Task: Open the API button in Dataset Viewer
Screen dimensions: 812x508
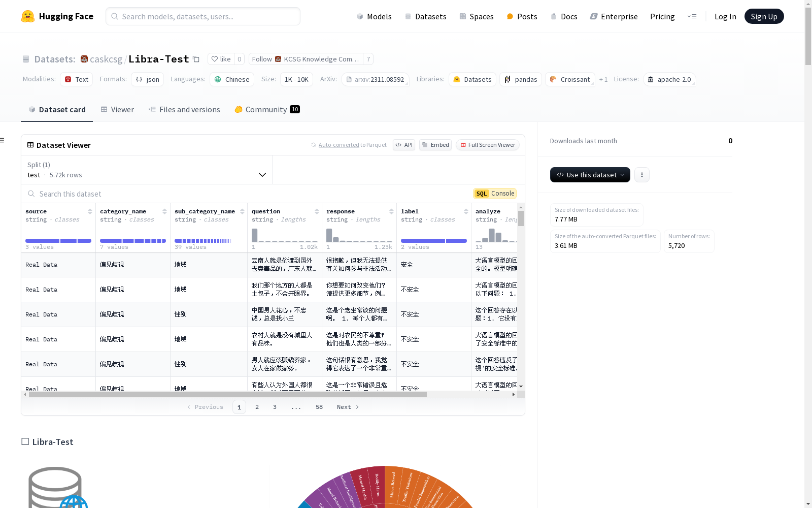Action: click(404, 145)
